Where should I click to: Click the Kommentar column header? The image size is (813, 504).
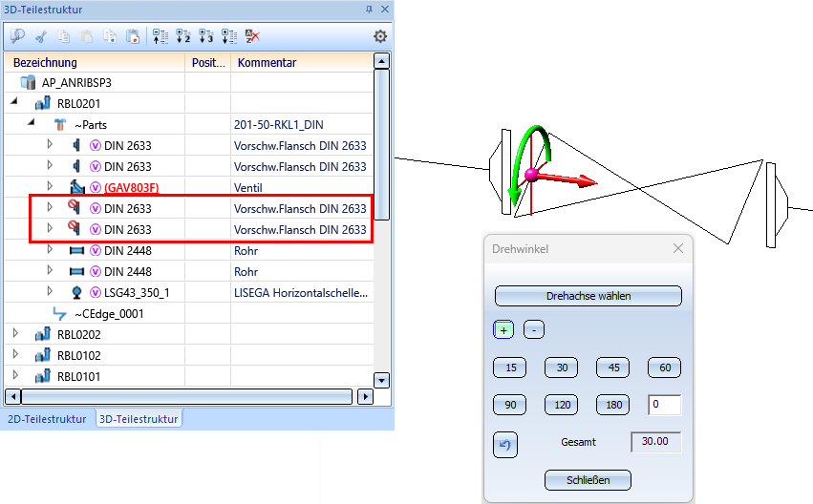click(302, 62)
